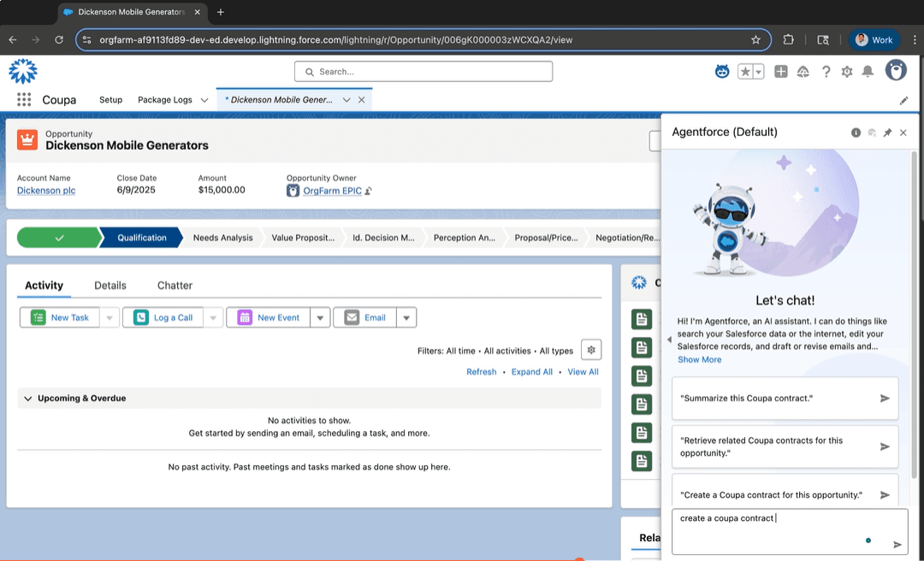This screenshot has width=924, height=561.
Task: Collapse the Upcoming & Overdue section
Action: click(x=27, y=399)
